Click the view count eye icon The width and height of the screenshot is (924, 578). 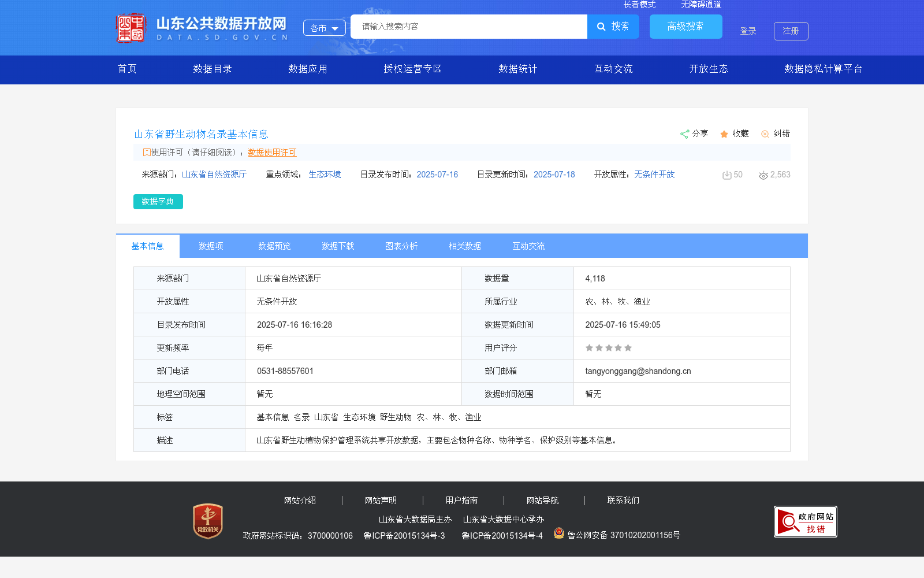763,175
